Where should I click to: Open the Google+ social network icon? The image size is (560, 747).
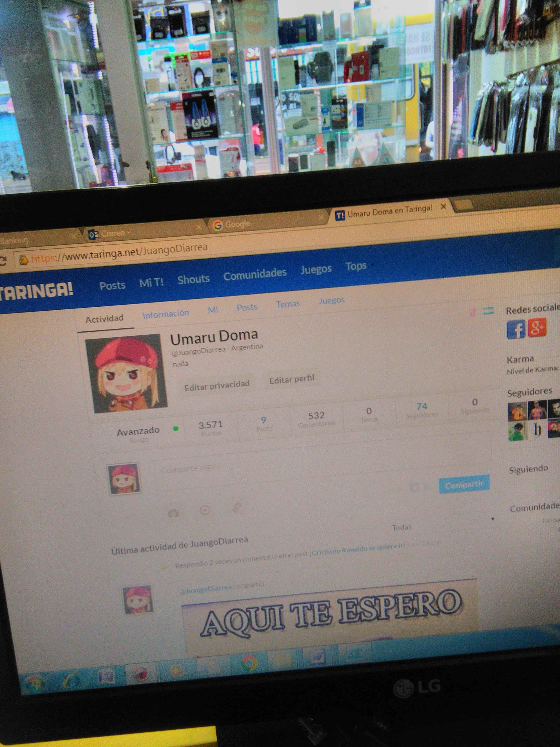[537, 327]
